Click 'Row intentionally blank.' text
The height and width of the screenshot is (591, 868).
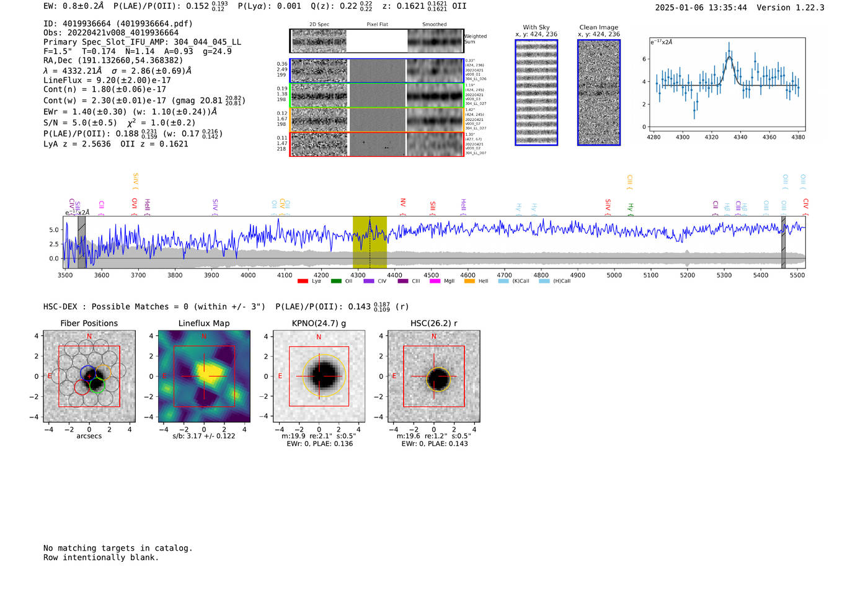pos(101,558)
